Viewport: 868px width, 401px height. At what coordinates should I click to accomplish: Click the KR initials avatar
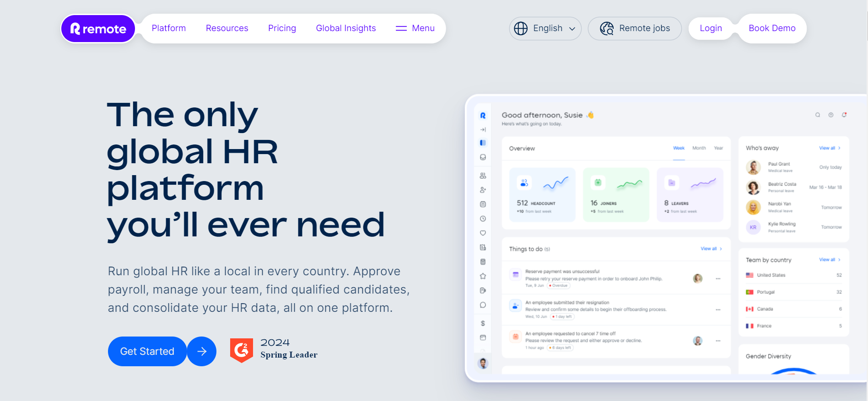coord(753,227)
